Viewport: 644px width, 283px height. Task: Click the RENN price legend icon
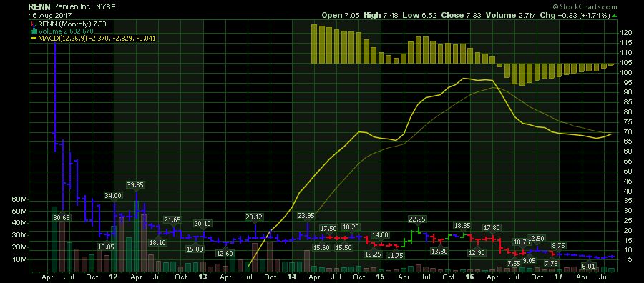[x=34, y=24]
